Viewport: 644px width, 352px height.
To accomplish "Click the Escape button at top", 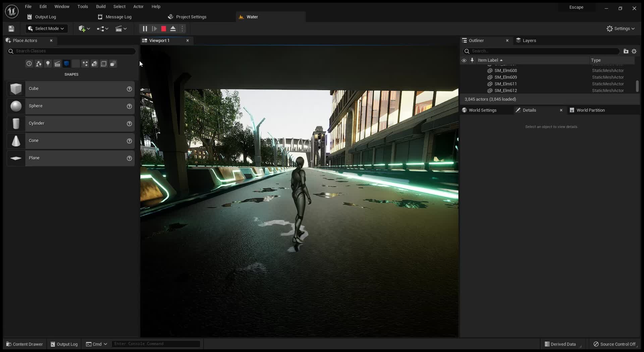I will (x=577, y=7).
